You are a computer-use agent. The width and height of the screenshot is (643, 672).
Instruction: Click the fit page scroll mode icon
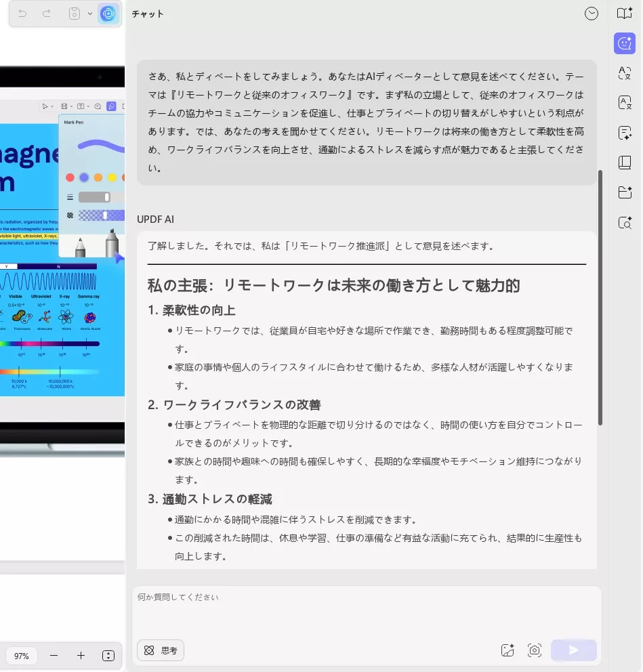[108, 656]
